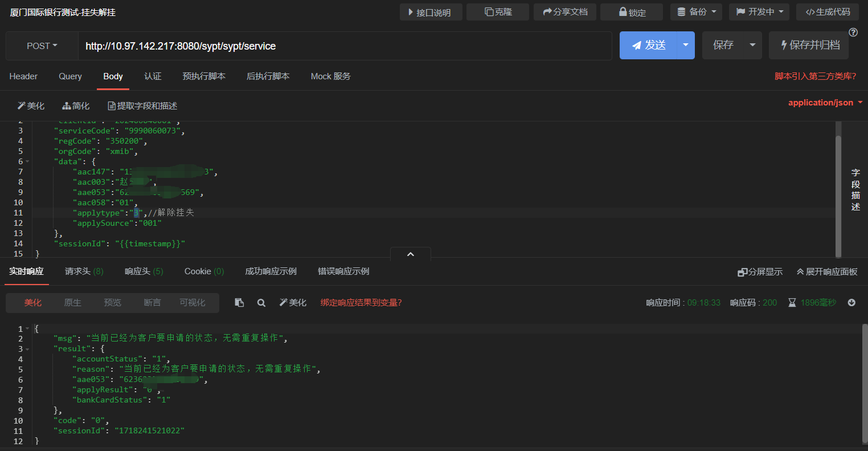
Task: Click the 锁定 lock button
Action: point(632,12)
